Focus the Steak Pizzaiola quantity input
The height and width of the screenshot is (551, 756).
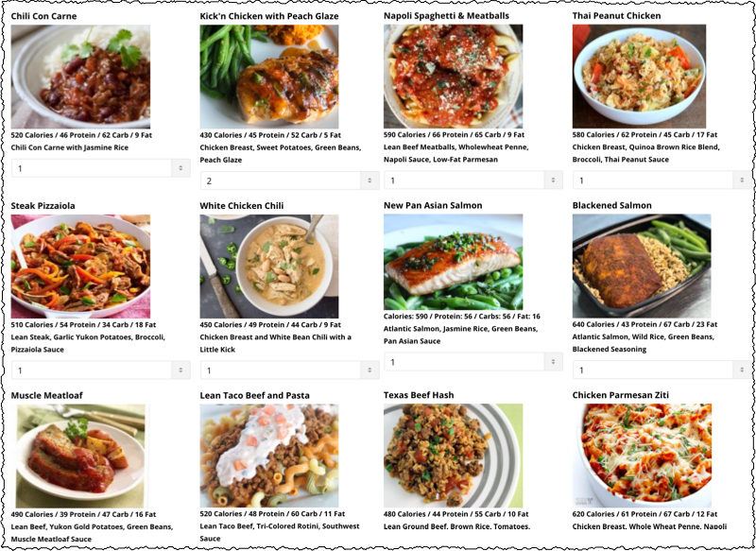click(x=92, y=370)
